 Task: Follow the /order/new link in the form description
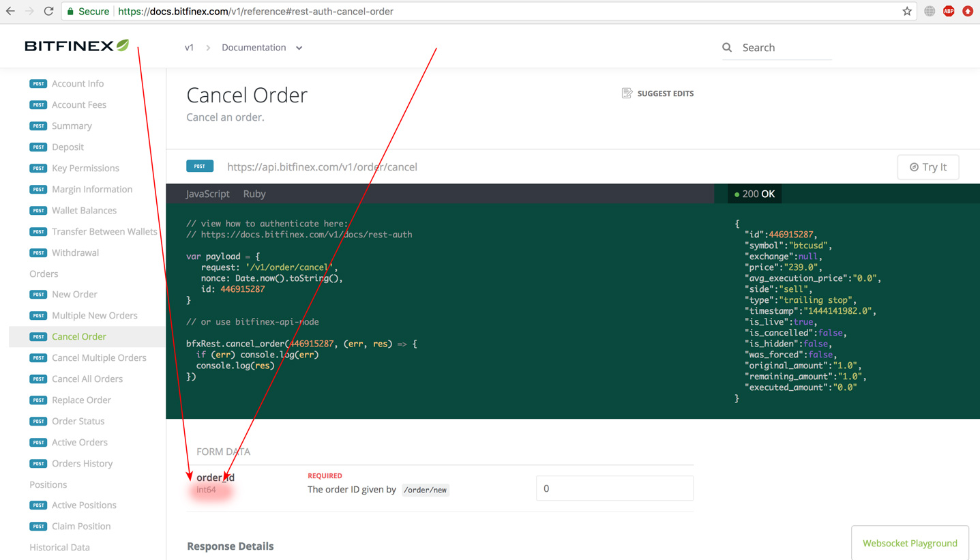[425, 490]
